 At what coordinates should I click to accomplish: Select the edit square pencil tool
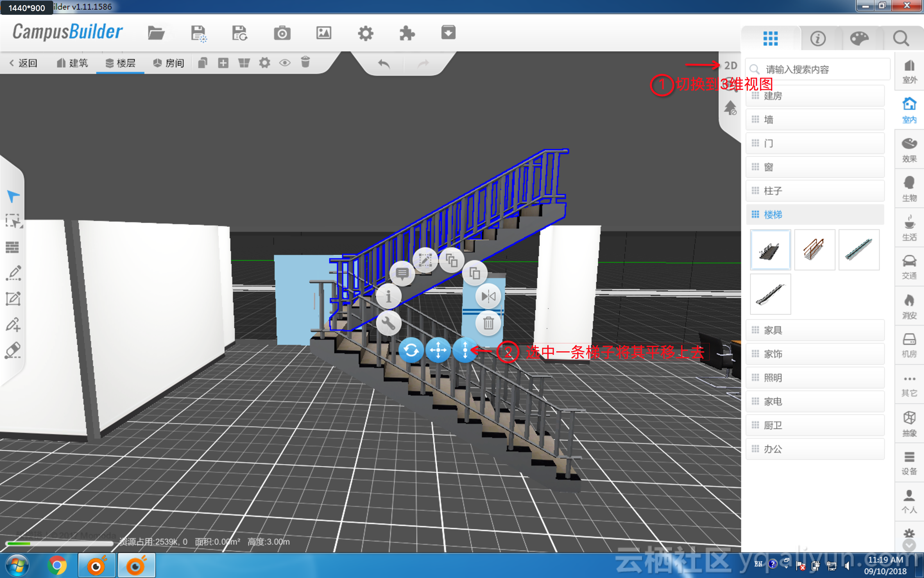click(13, 299)
